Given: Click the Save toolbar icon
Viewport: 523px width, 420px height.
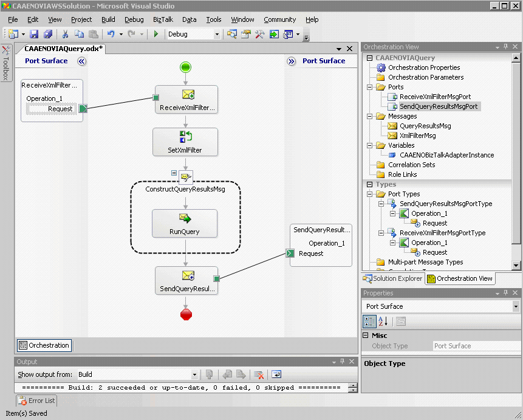Looking at the screenshot, I should [x=34, y=34].
